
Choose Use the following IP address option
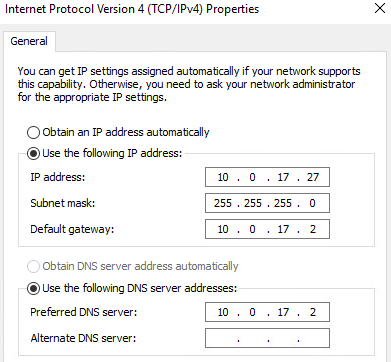tap(33, 154)
